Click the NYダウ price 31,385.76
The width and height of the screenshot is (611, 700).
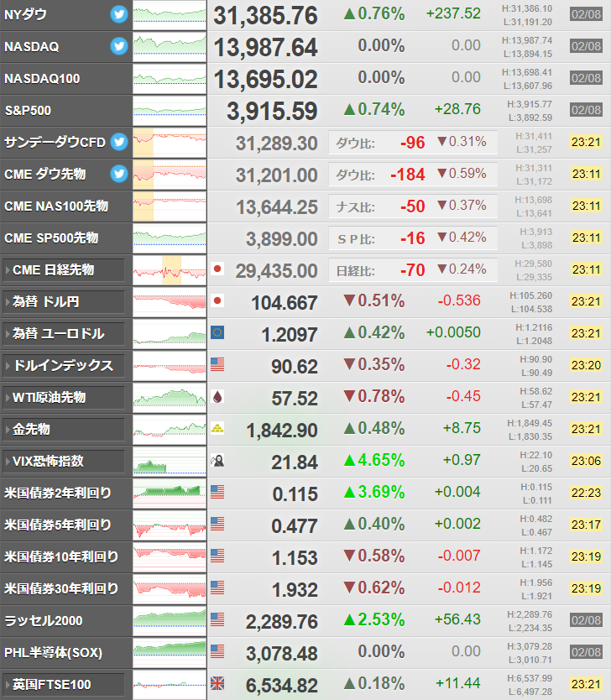pos(265,16)
